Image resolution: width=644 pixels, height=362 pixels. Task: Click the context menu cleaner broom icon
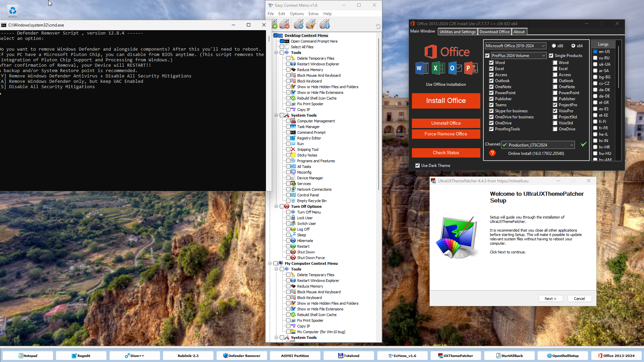311,24
